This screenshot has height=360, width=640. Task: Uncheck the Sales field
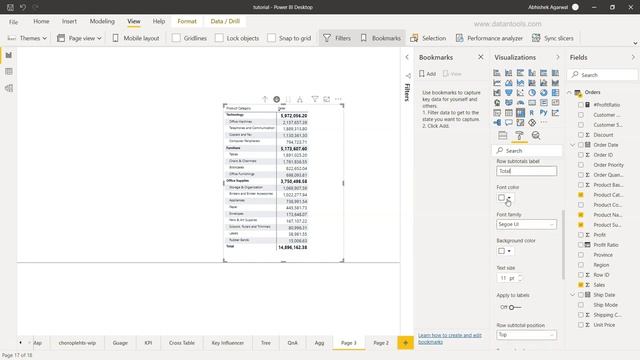coord(580,285)
